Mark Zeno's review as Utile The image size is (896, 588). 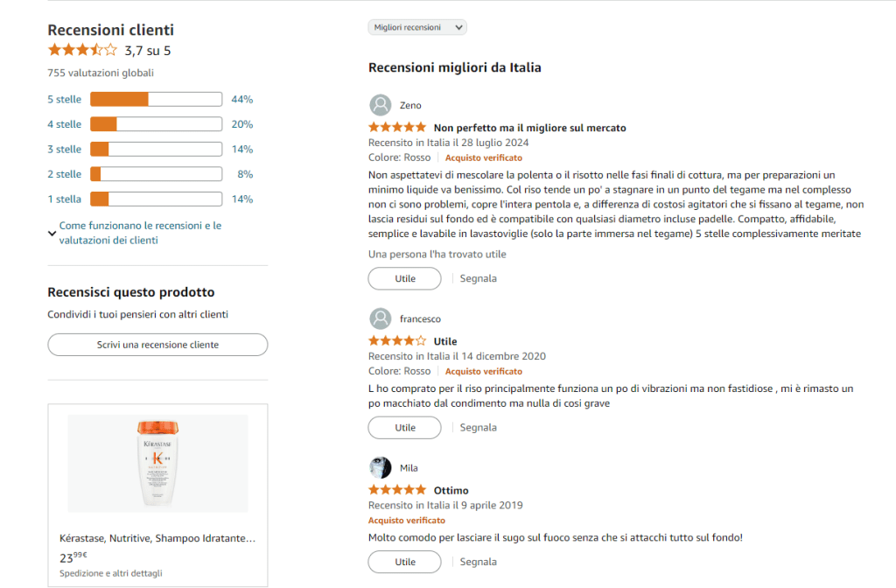[404, 278]
